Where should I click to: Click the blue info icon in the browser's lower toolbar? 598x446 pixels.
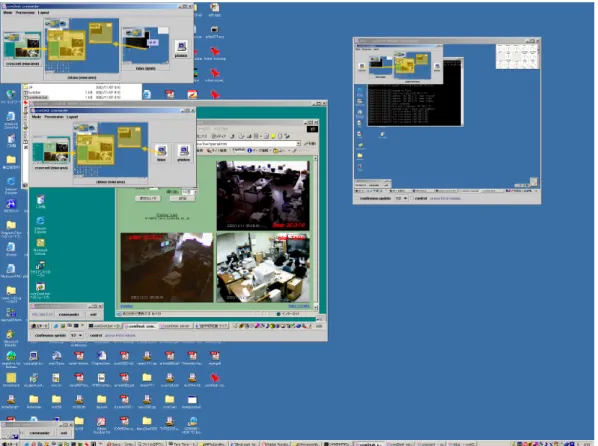[x=250, y=151]
